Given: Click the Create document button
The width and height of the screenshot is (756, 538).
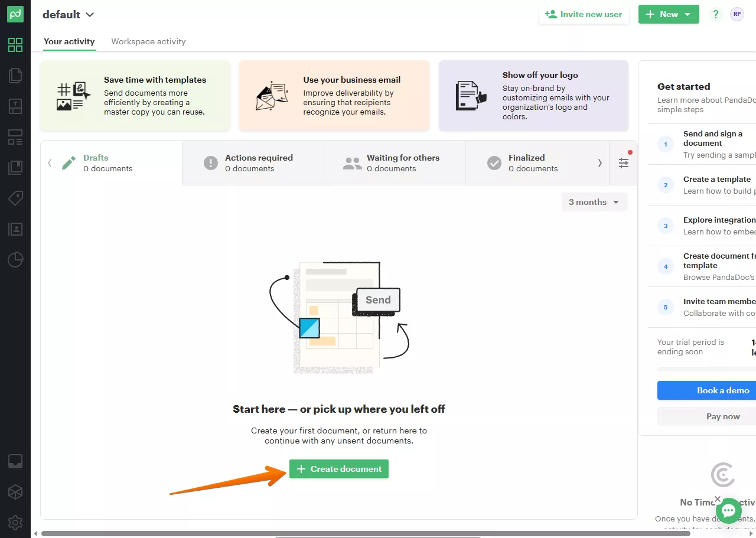Looking at the screenshot, I should 339,469.
